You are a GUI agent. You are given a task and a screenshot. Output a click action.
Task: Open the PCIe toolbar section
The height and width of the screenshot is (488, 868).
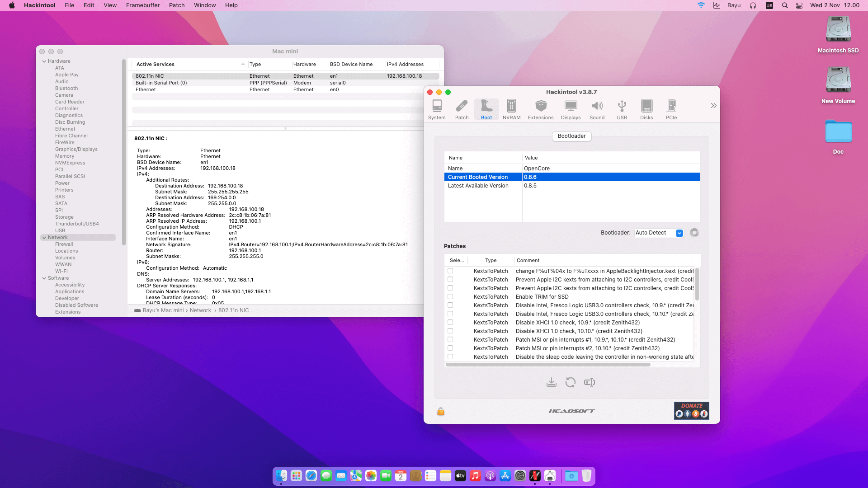tap(671, 109)
